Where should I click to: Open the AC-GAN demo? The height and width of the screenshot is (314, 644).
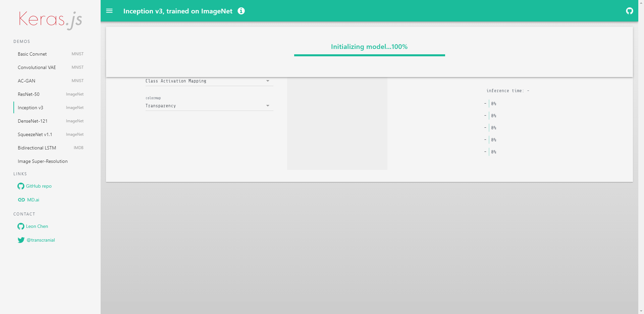(x=50, y=81)
